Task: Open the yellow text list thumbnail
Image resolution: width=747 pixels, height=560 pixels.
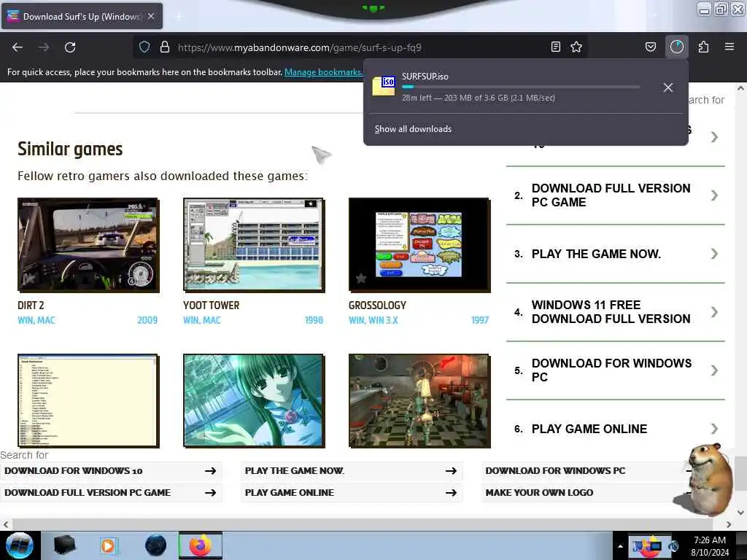Action: [88, 400]
